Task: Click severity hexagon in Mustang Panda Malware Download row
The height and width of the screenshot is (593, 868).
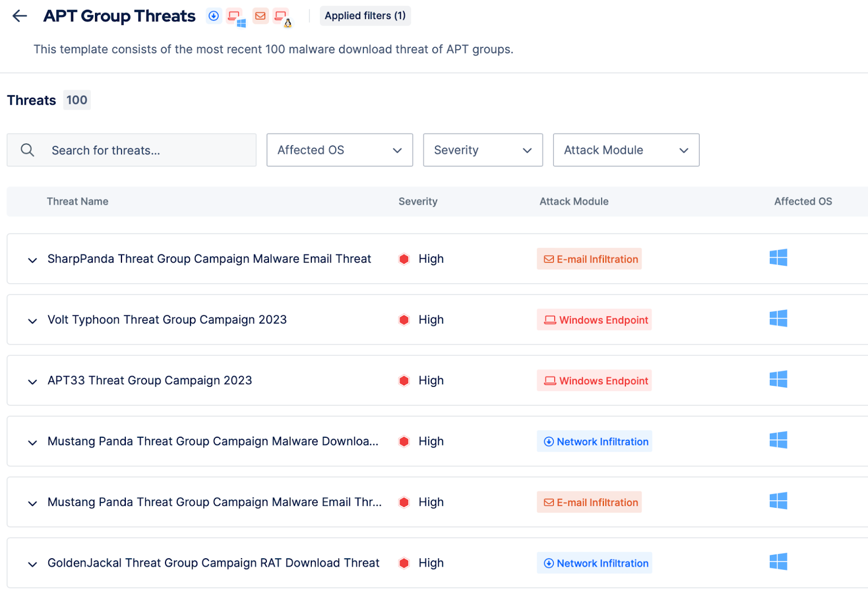Action: coord(404,441)
